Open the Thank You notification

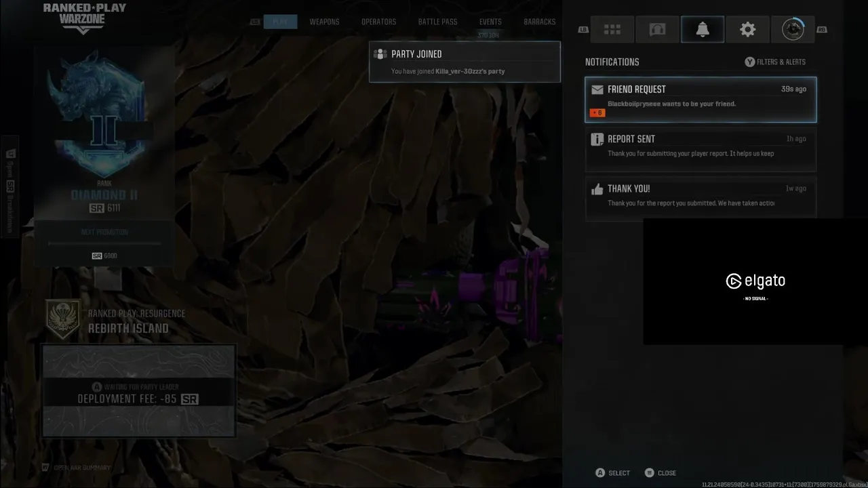coord(701,198)
